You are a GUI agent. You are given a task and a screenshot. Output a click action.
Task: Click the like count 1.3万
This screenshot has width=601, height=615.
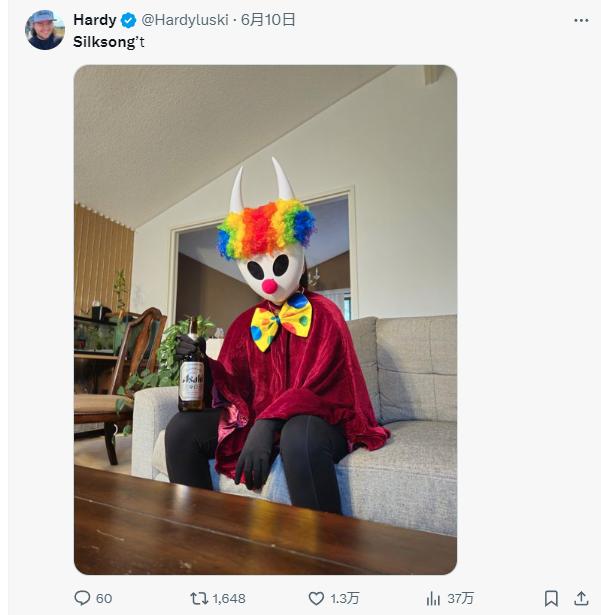click(345, 598)
